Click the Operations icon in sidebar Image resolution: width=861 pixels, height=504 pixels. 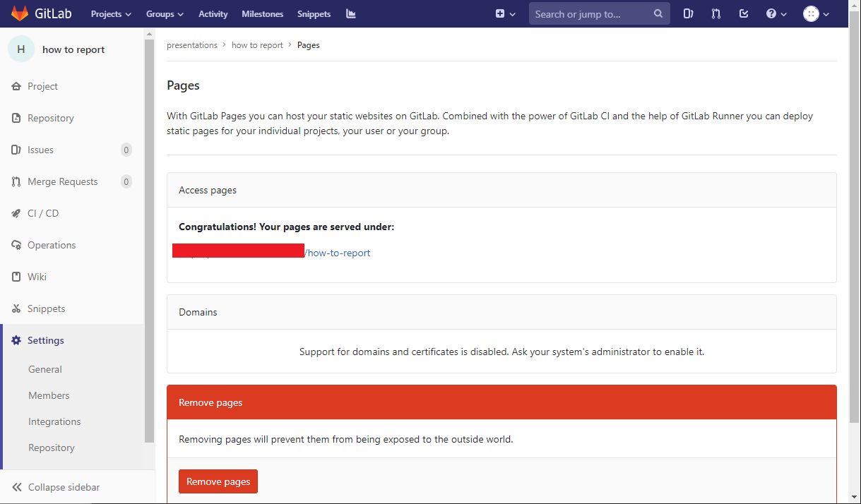[16, 245]
